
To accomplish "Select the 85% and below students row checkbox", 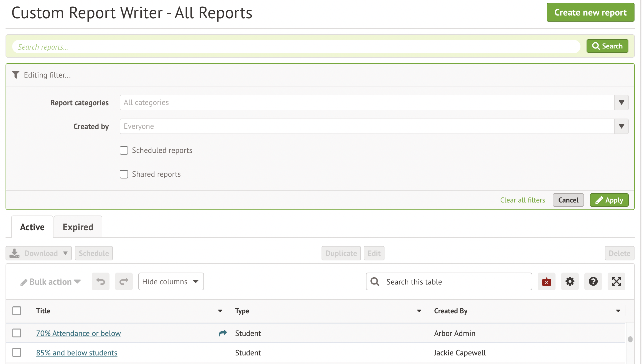I will pos(17,352).
